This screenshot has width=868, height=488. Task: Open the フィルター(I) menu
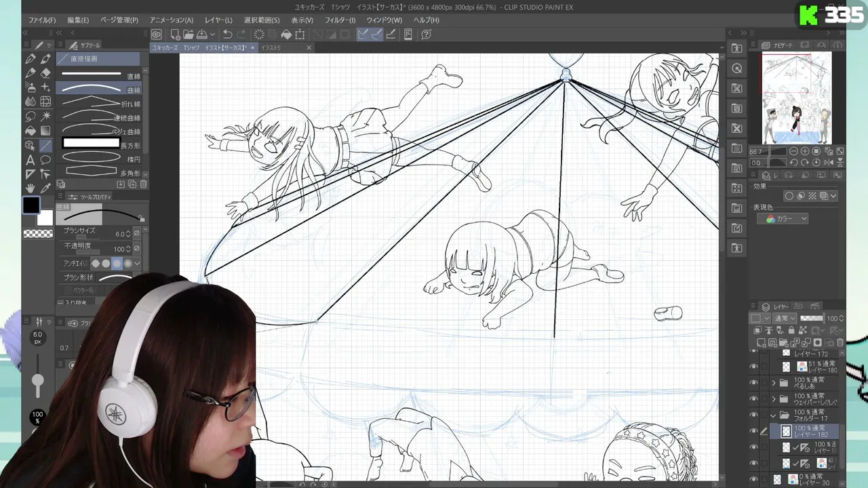click(340, 20)
